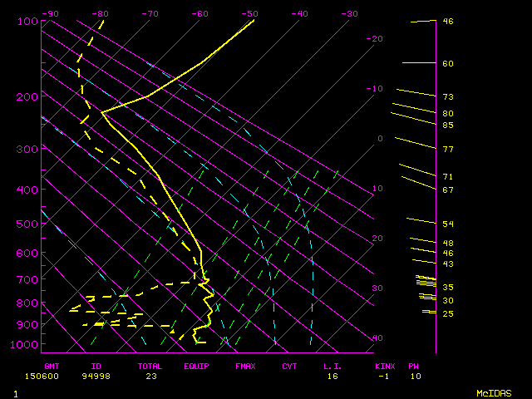532x399 pixels.
Task: Select the wind speed value 25
Action: coord(447,313)
